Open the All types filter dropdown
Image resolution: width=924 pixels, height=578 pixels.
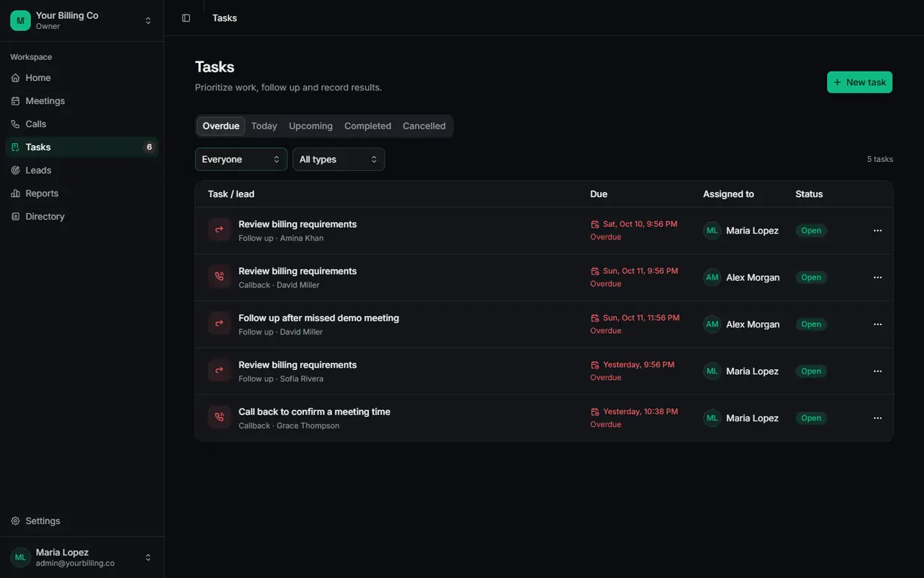(x=339, y=160)
